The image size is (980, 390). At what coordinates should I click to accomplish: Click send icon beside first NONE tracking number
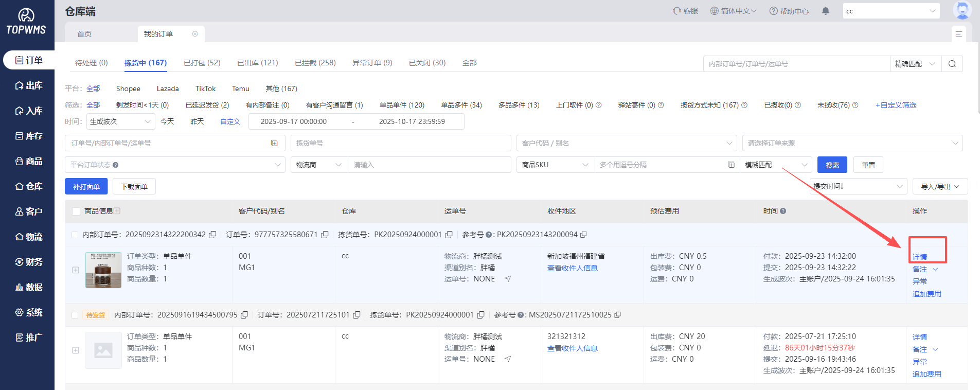[508, 279]
